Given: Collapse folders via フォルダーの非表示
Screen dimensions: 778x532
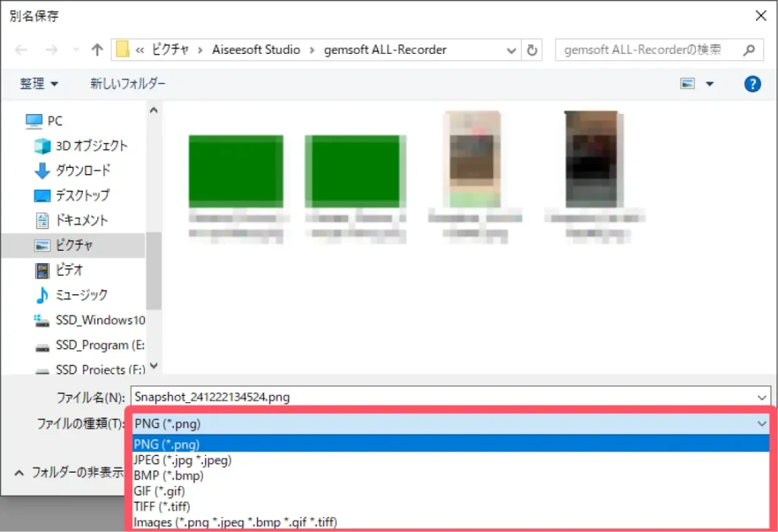Looking at the screenshot, I should coord(68,472).
